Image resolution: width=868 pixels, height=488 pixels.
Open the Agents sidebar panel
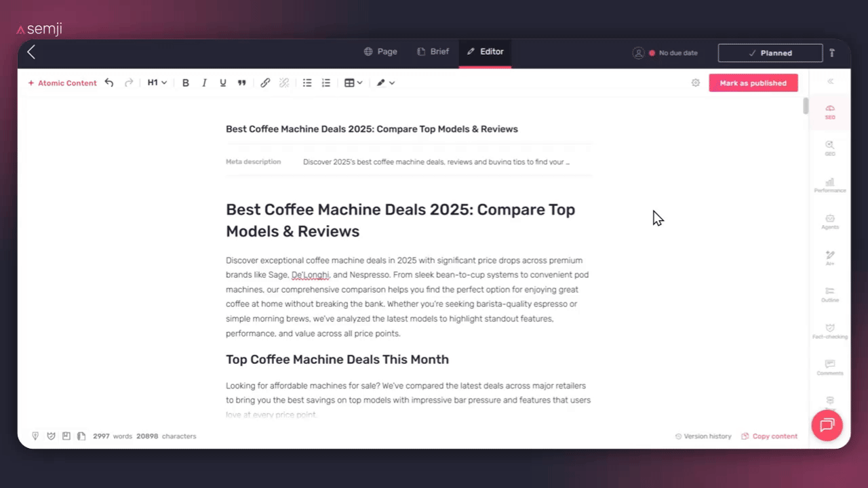(x=830, y=222)
